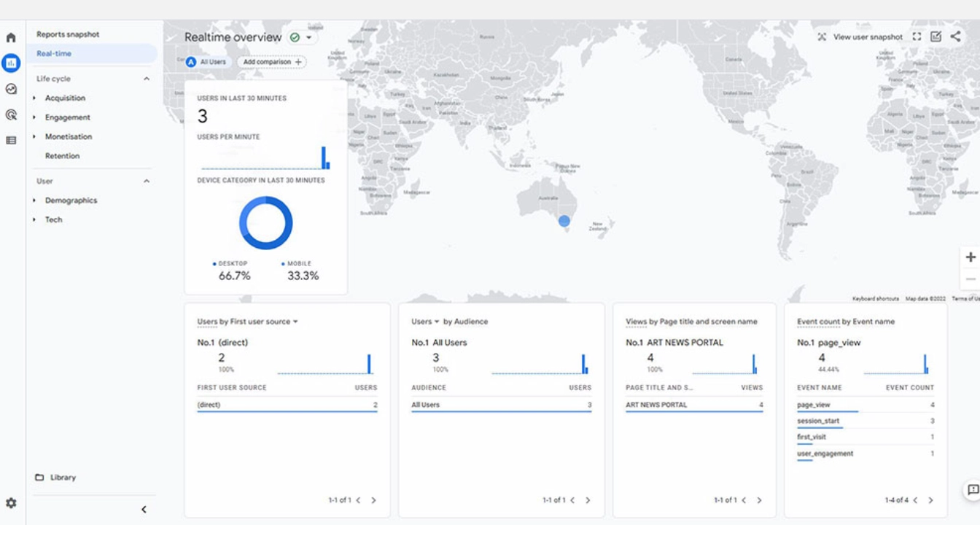Select ART NEWS PORTAL row in views table
The width and height of the screenshot is (980, 560).
tap(694, 405)
